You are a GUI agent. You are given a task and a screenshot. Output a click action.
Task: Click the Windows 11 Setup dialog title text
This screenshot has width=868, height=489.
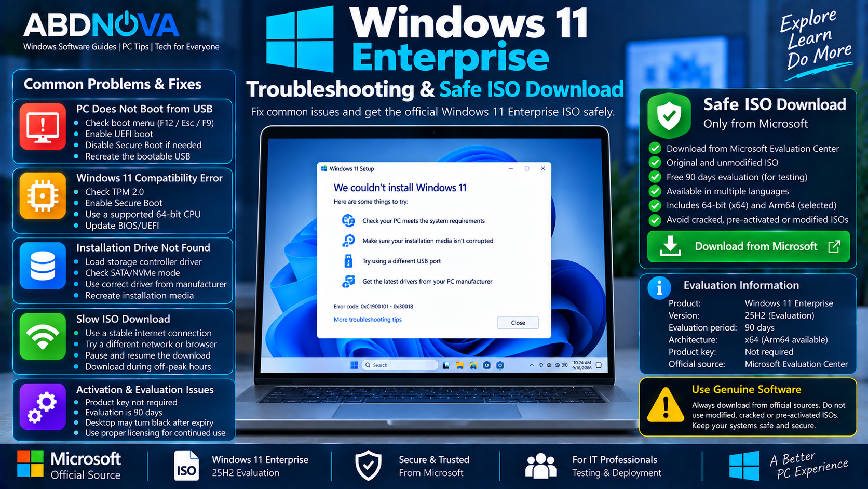point(351,169)
